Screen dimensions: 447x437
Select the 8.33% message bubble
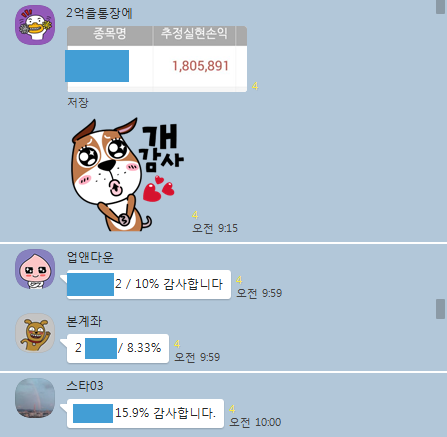(118, 348)
